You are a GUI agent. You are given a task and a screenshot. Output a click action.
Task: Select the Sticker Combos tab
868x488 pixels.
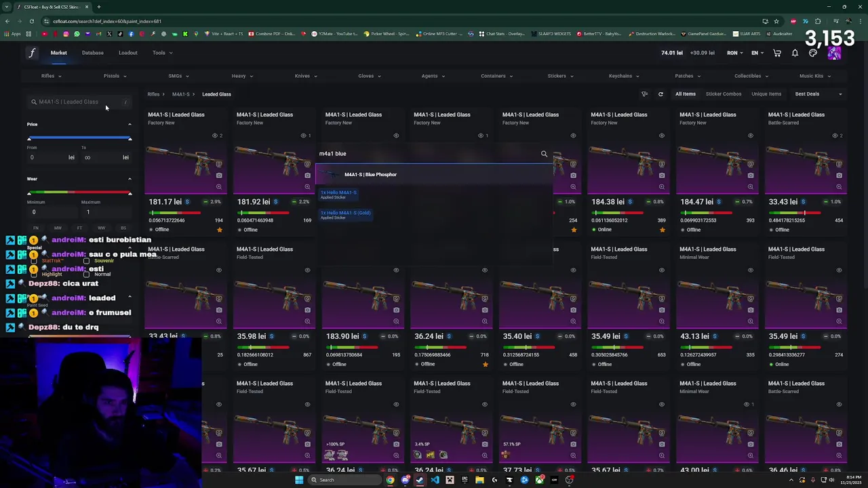724,94
